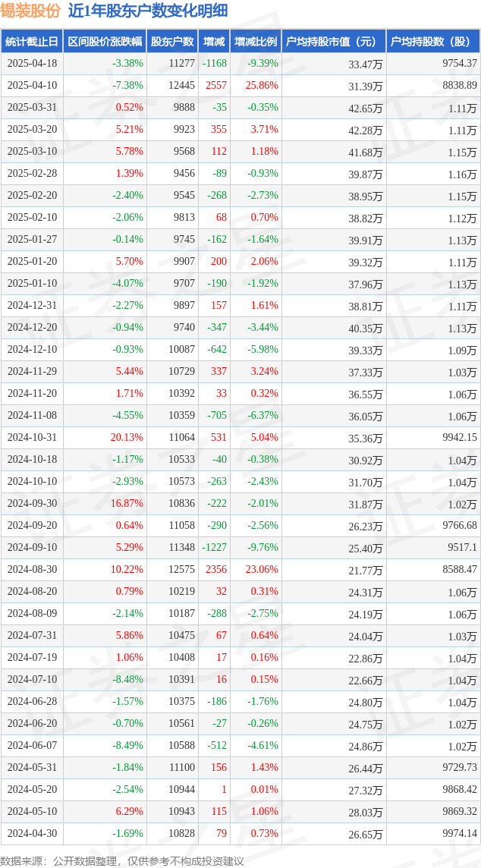The width and height of the screenshot is (481, 868).
Task: Click the 2024-04-30 date cell
Action: 32,834
